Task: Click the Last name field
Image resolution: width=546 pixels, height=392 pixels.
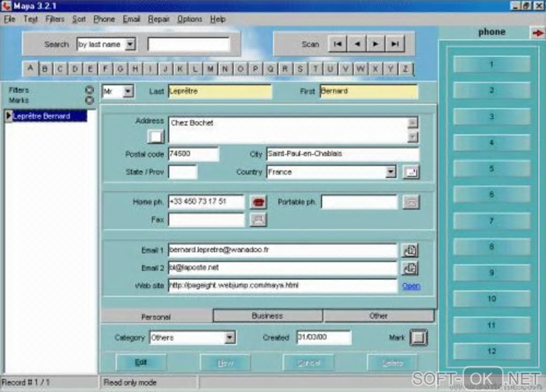Action: pos(219,91)
